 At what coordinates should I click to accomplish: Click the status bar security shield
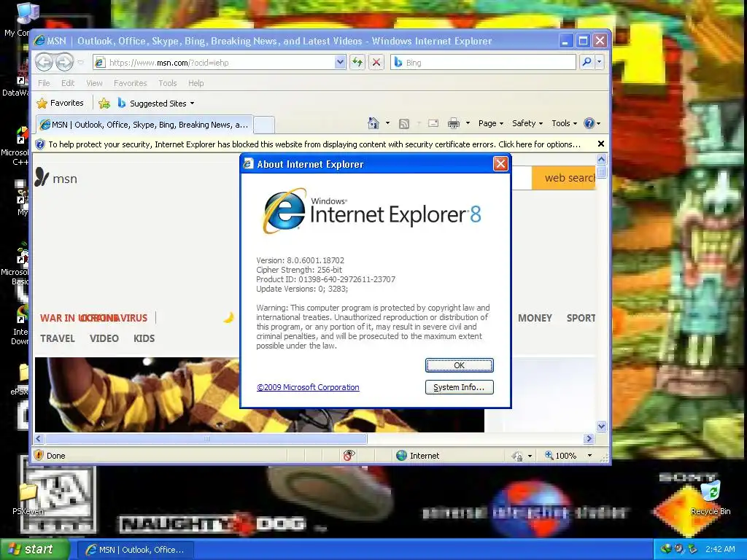pos(39,455)
